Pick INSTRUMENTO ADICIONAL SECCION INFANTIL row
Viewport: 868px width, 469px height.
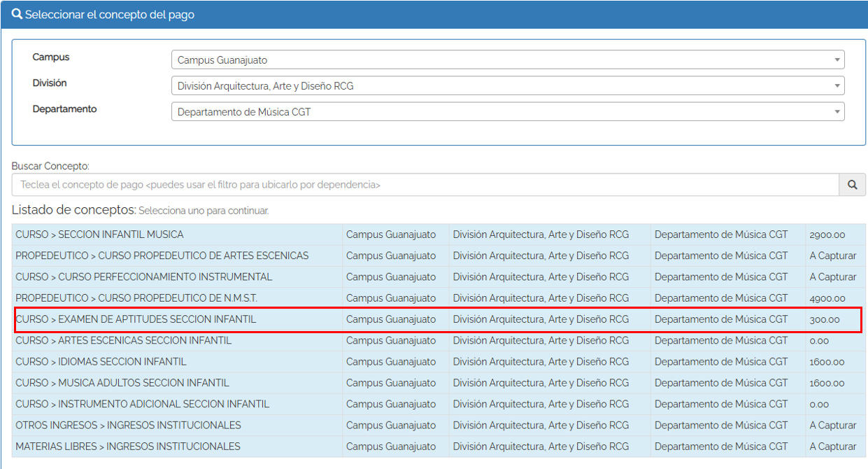pos(142,405)
